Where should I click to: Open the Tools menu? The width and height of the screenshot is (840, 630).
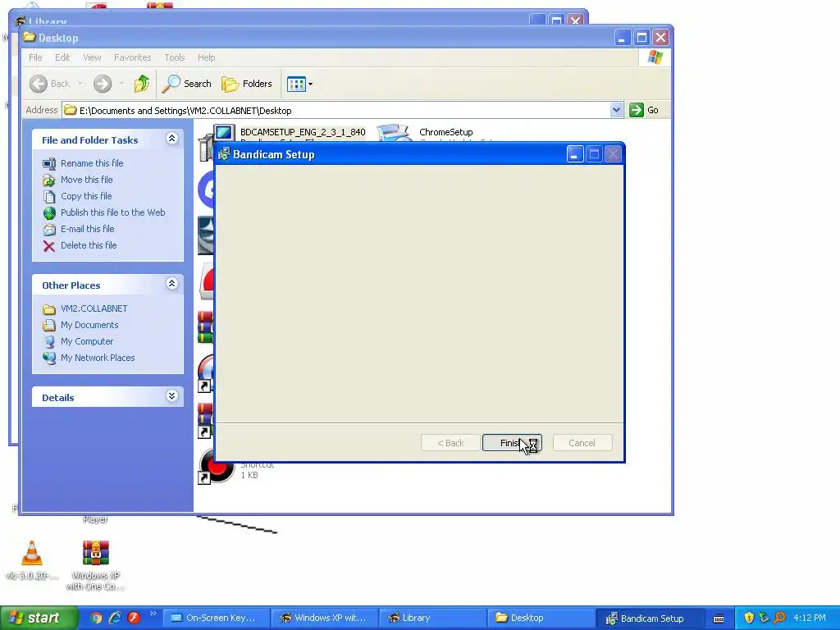pyautogui.click(x=174, y=57)
